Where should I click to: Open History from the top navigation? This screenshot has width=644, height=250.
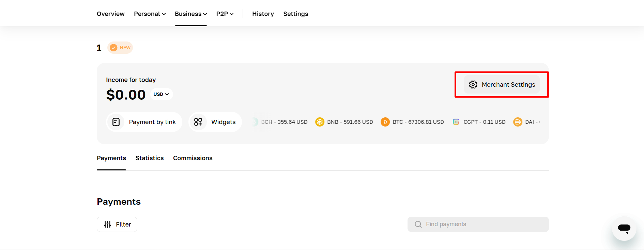[263, 14]
